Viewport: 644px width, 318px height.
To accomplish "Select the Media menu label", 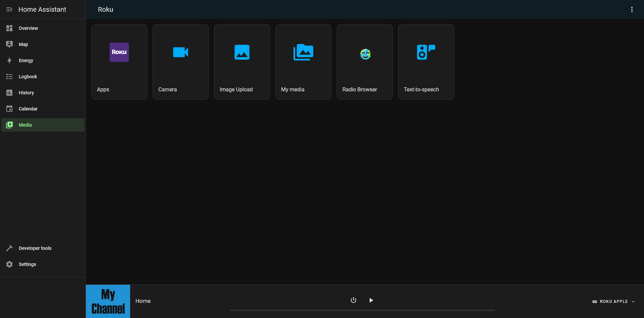I will tap(25, 125).
